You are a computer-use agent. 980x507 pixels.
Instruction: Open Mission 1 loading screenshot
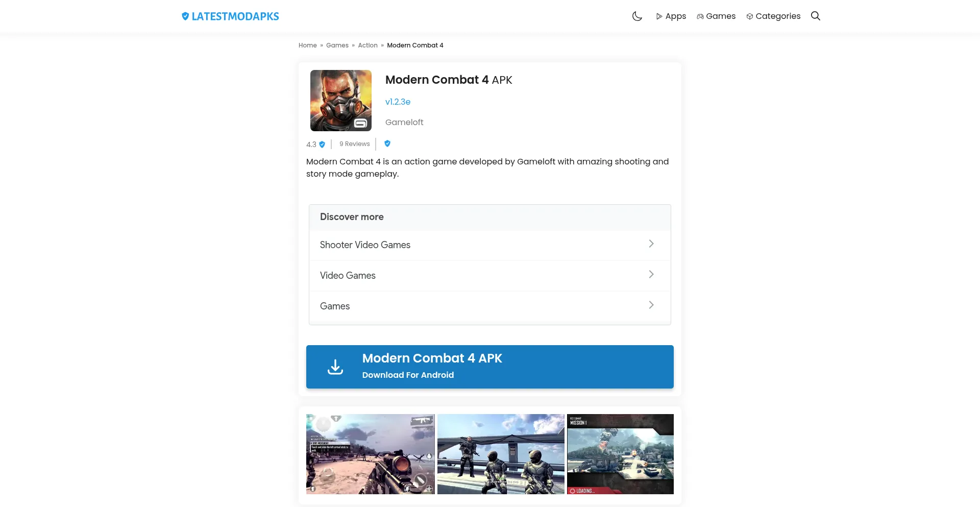click(620, 454)
